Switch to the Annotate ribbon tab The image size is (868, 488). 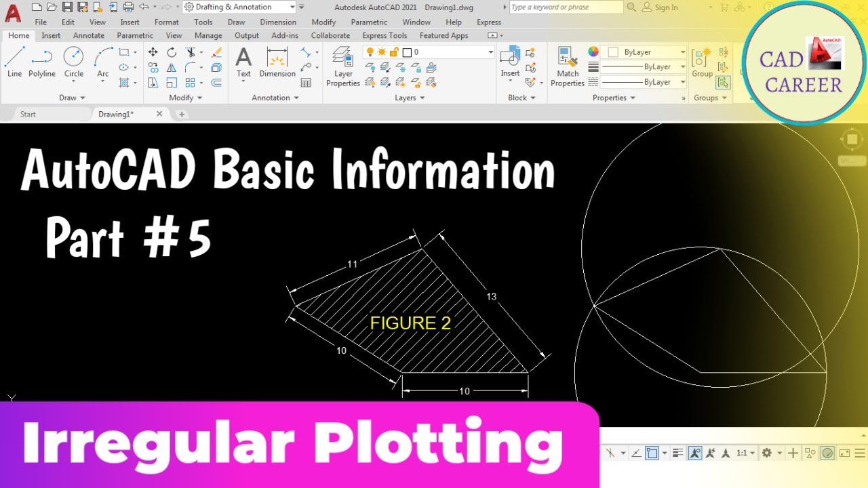(x=89, y=35)
